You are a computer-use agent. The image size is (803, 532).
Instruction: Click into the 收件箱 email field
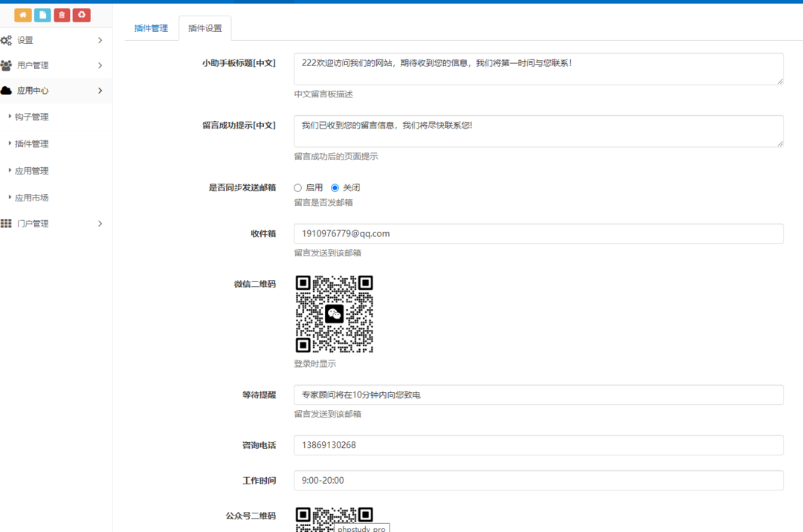click(x=538, y=234)
